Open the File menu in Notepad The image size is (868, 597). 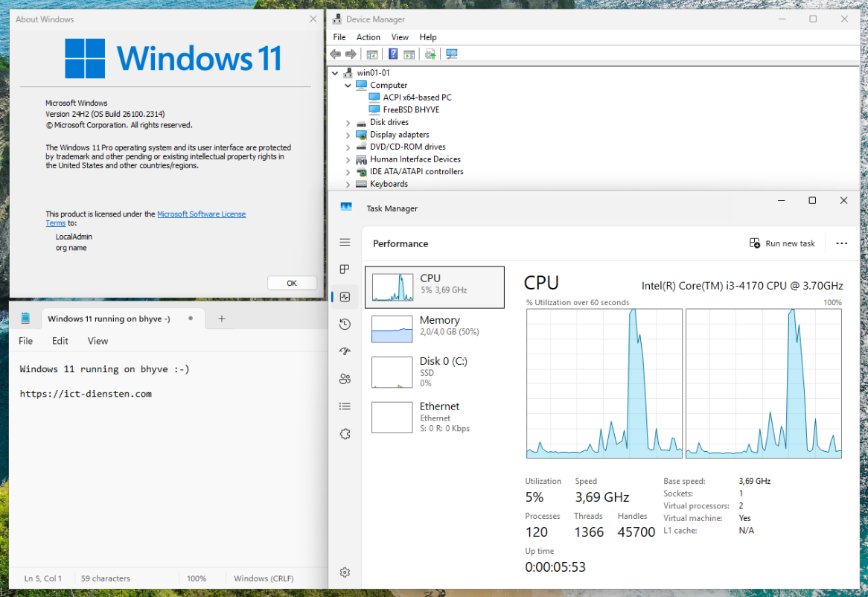pos(25,341)
